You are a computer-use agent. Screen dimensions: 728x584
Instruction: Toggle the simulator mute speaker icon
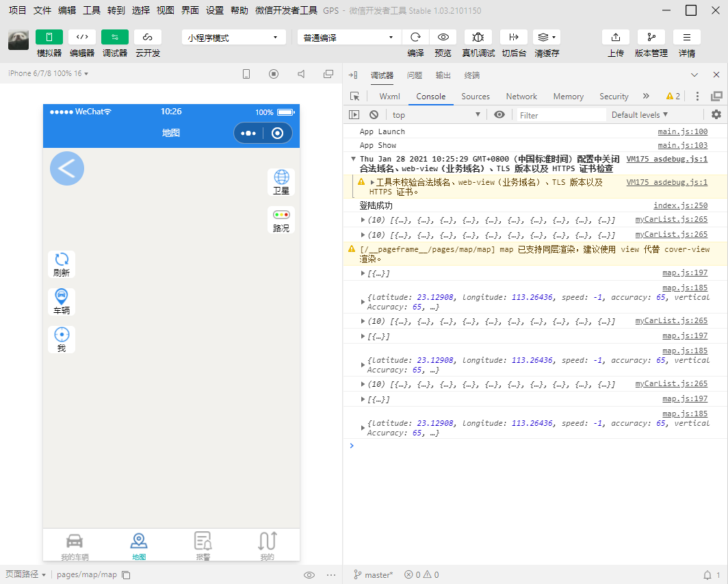(x=301, y=74)
